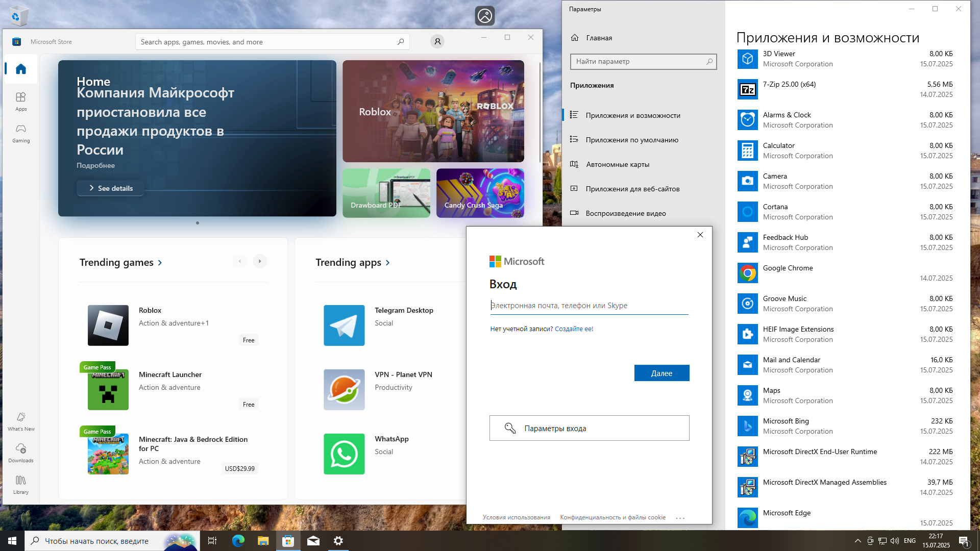Viewport: 980px width, 551px height.
Task: Select Автономные карты in Settings sidebar
Action: pos(643,164)
